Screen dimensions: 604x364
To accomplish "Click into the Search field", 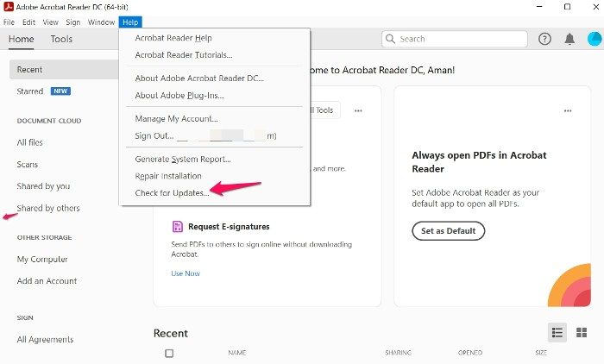I will point(455,39).
